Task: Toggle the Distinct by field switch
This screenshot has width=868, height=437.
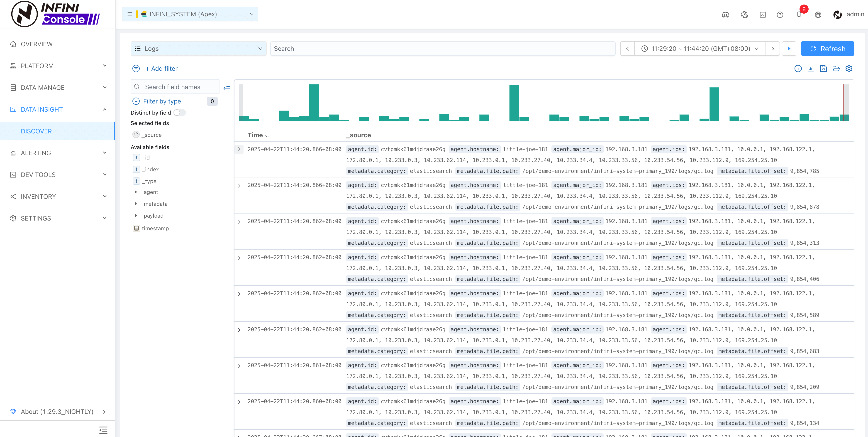Action: coord(179,113)
